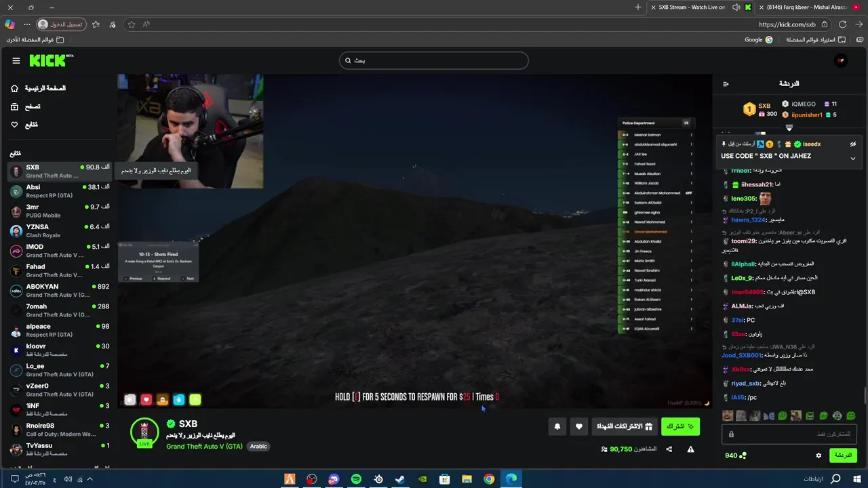Image resolution: width=868 pixels, height=488 pixels.
Task: Open File Explorer from the taskbar
Action: (467, 479)
